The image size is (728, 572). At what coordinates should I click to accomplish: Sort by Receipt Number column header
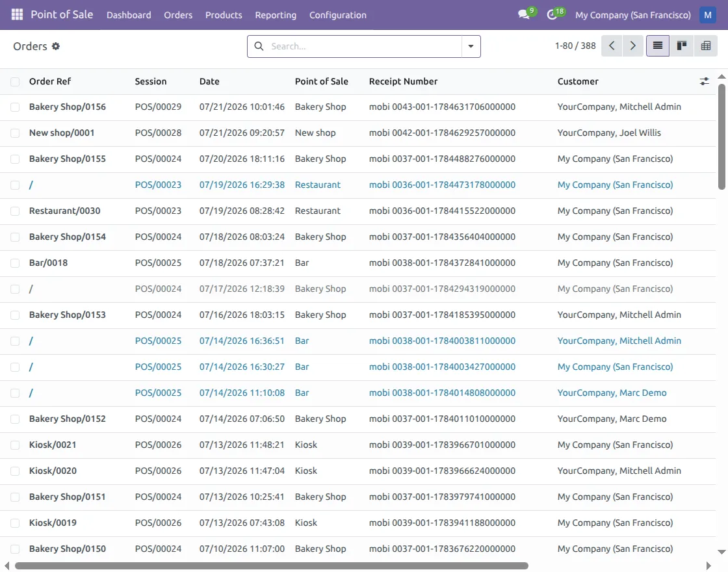403,81
